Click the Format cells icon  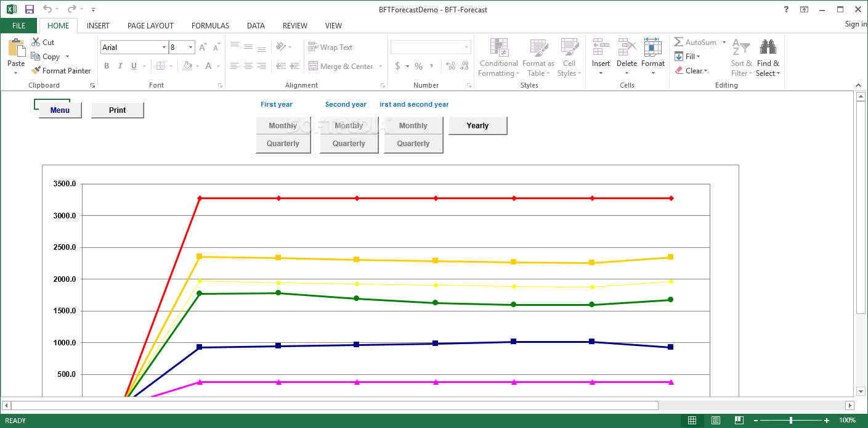coord(653,47)
